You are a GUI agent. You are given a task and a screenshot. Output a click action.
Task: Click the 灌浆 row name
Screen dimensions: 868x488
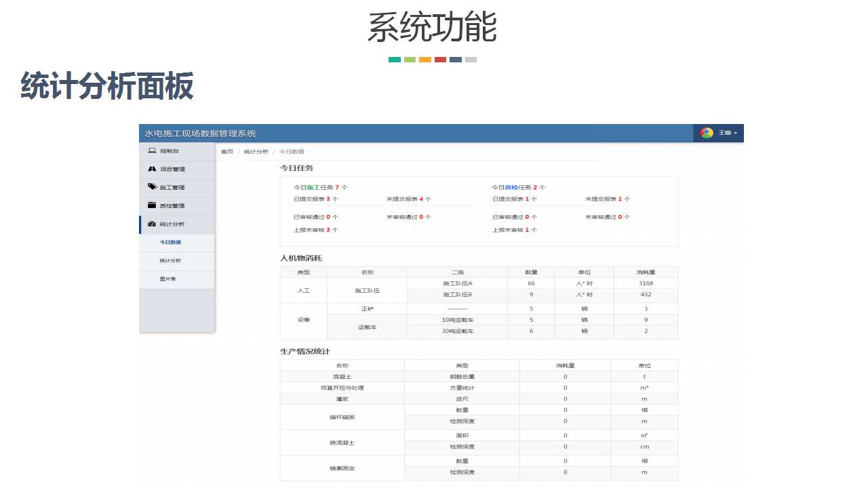(342, 399)
